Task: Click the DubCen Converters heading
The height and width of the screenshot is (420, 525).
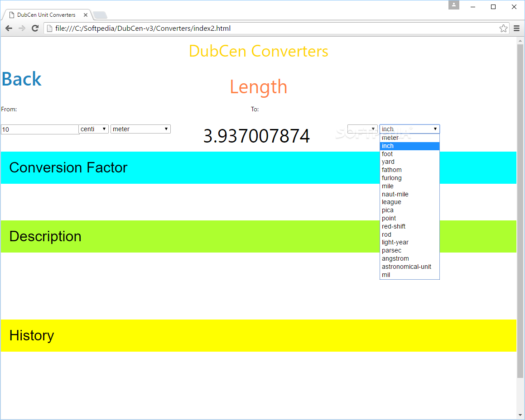Action: [x=259, y=51]
